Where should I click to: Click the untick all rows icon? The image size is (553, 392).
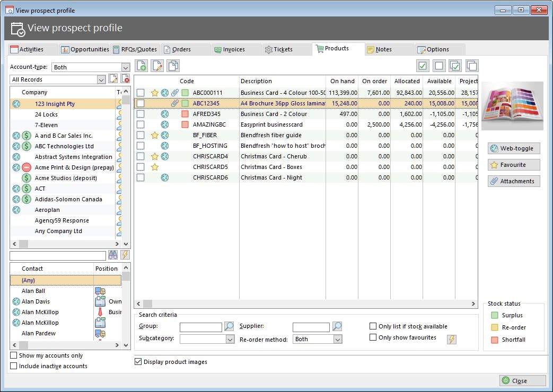472,66
